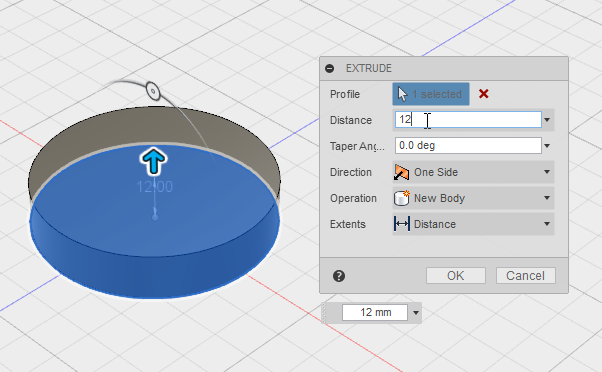Screen dimensions: 602x372
Task: Open the Operation 'New Body' dropdown
Action: tap(473, 198)
